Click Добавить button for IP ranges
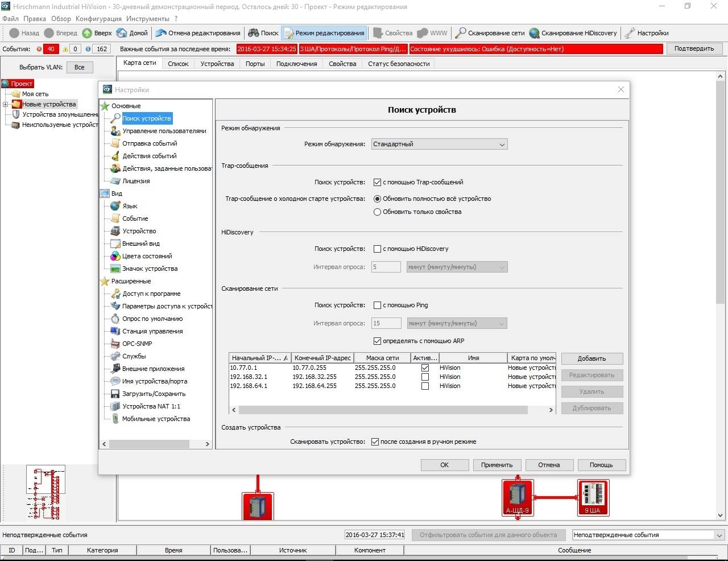Image resolution: width=728 pixels, height=561 pixels. [592, 358]
